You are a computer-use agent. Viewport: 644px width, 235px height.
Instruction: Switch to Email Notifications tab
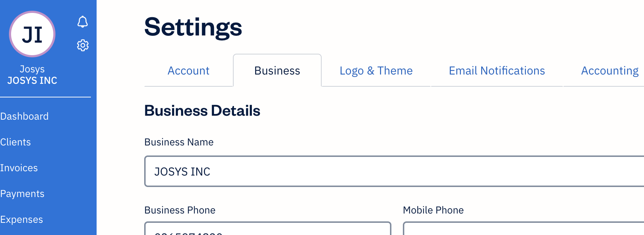tap(497, 71)
